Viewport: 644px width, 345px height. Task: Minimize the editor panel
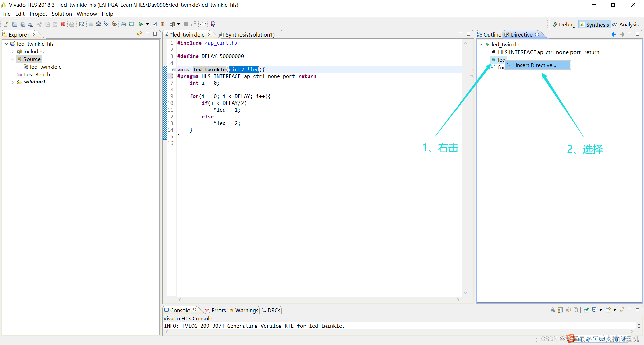pyautogui.click(x=461, y=33)
